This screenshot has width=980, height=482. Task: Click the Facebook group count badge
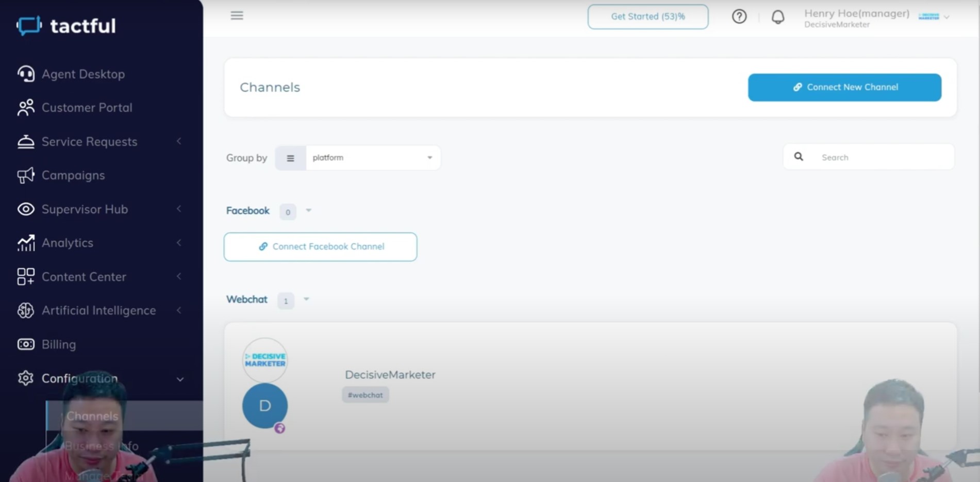click(288, 212)
